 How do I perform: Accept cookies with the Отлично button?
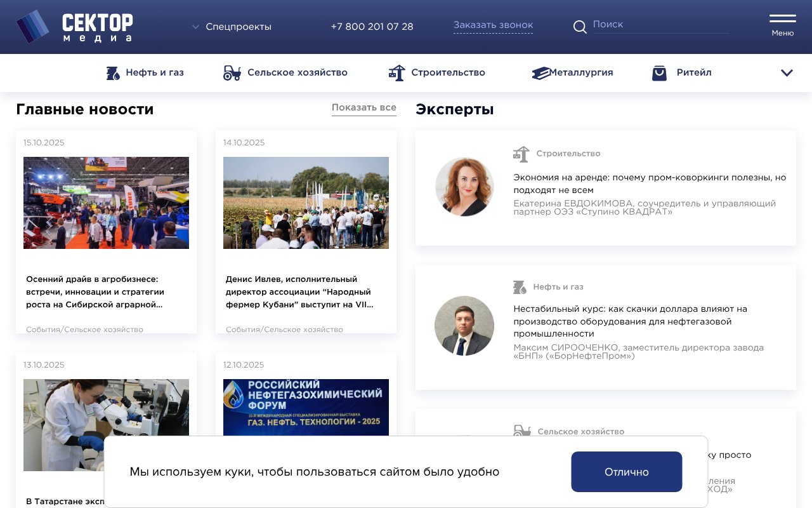tap(627, 472)
